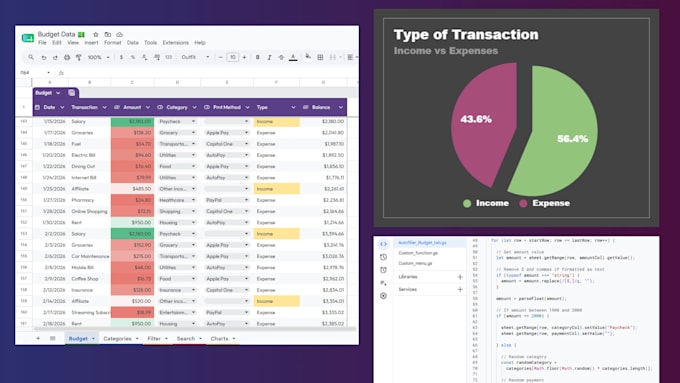Open the Data menu
Image resolution: width=680 pixels, height=383 pixels.
tap(133, 43)
